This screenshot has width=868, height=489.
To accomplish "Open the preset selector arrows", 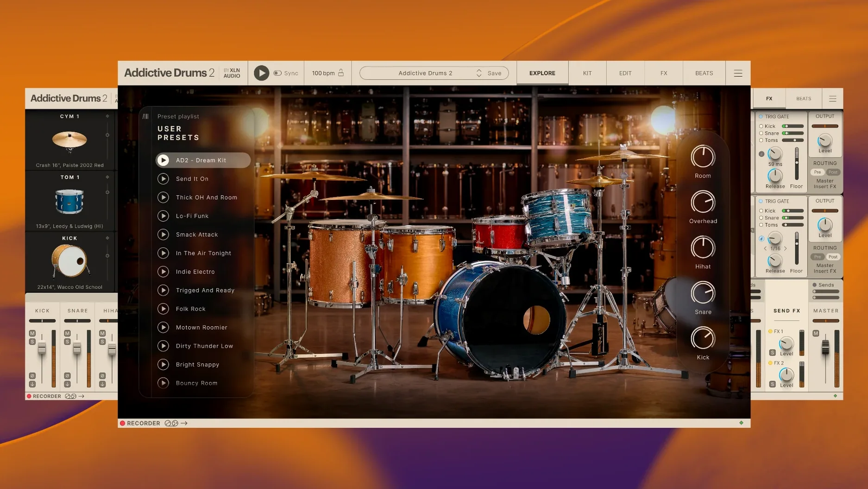I will coord(479,73).
